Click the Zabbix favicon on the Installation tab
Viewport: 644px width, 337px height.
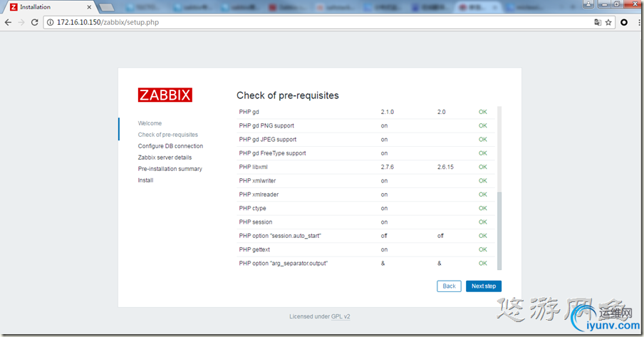point(14,7)
